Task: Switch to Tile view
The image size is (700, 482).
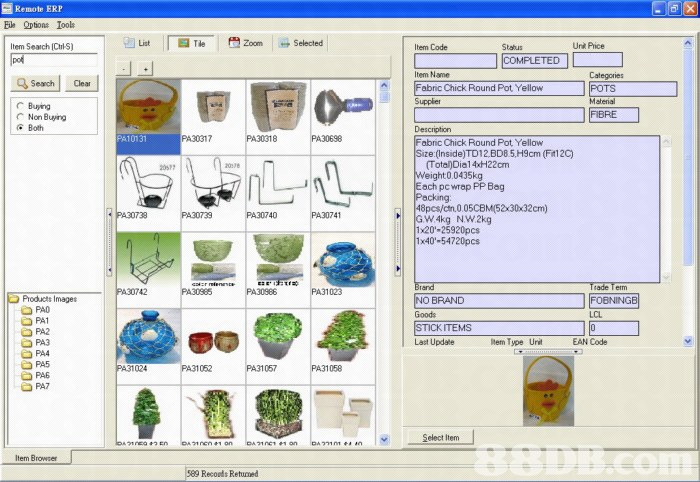Action: click(x=191, y=43)
